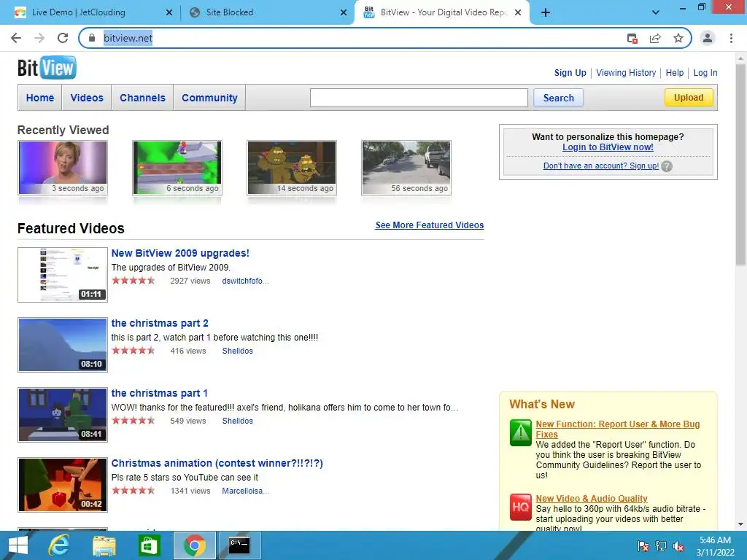The height and width of the screenshot is (560, 747).
Task: Open the 01:11 BitView upgrades thumbnail
Action: (x=63, y=275)
